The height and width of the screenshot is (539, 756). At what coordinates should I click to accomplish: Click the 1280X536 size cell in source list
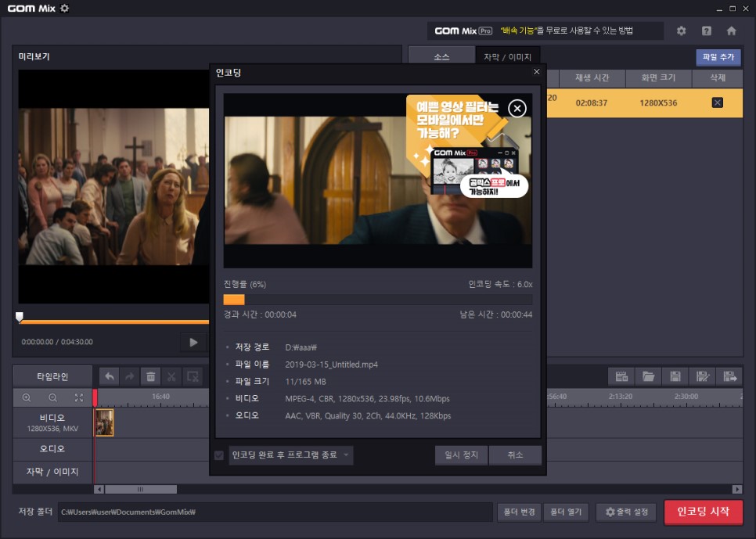point(658,103)
